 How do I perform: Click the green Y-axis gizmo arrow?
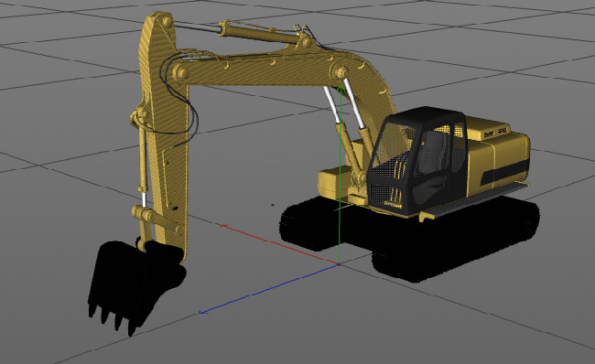[340, 175]
